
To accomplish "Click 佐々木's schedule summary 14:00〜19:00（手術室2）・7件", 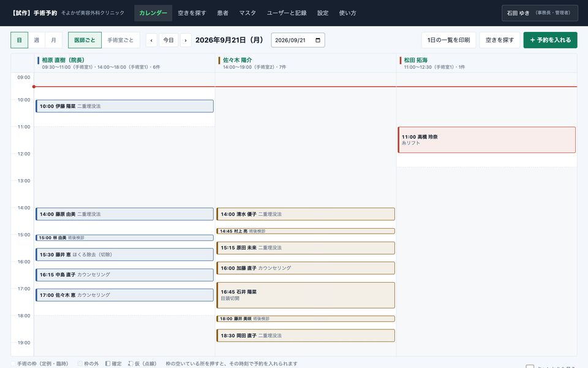I will 255,67.
